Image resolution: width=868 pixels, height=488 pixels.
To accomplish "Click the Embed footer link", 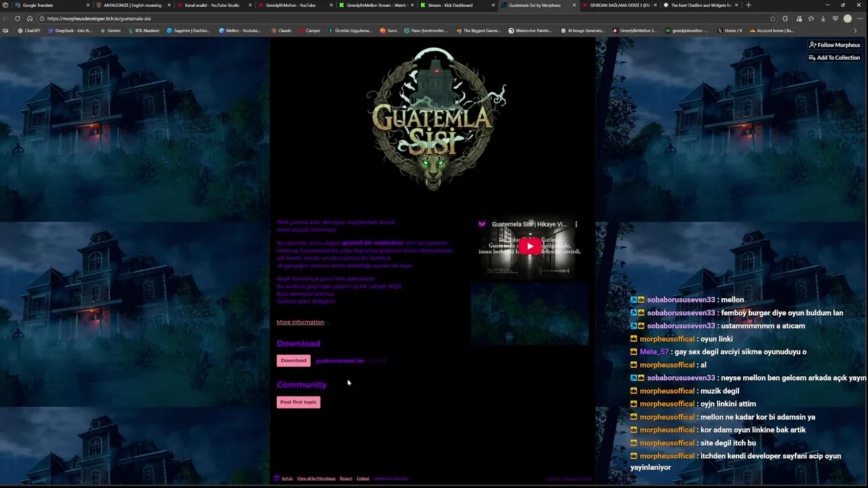I will click(x=363, y=479).
